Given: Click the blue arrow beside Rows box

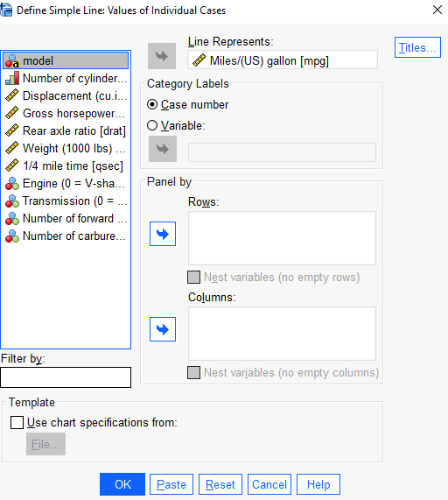Looking at the screenshot, I should tap(163, 234).
